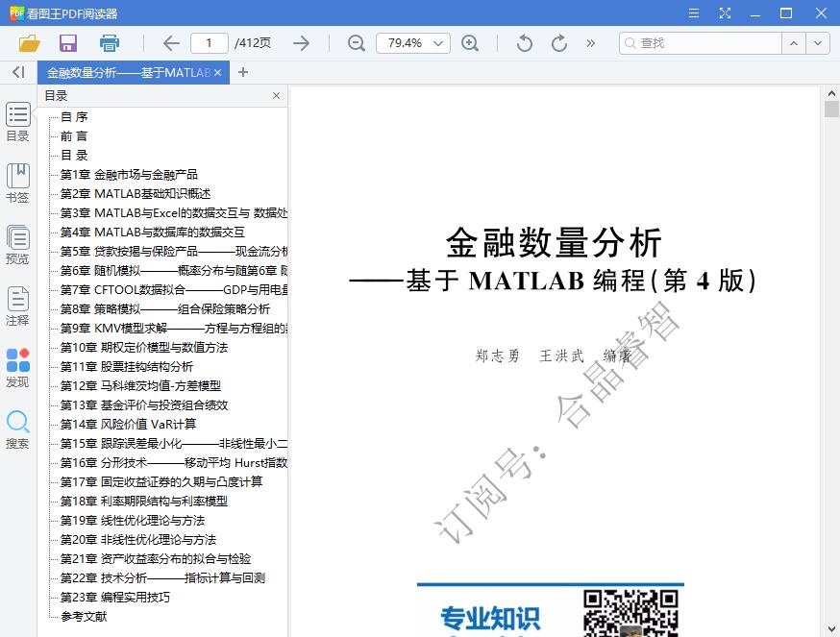The height and width of the screenshot is (637, 840).
Task: Find previous match with up chevron
Action: click(x=794, y=43)
